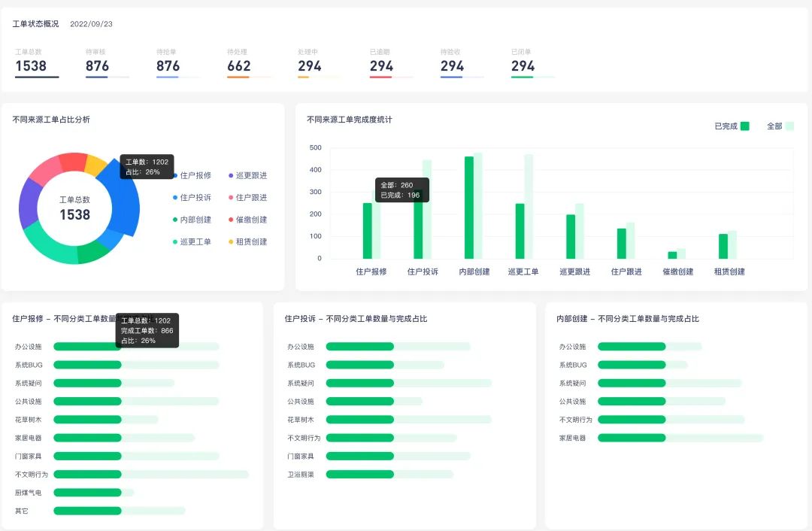Toggle 住户报修 blue legend dot

point(175,175)
